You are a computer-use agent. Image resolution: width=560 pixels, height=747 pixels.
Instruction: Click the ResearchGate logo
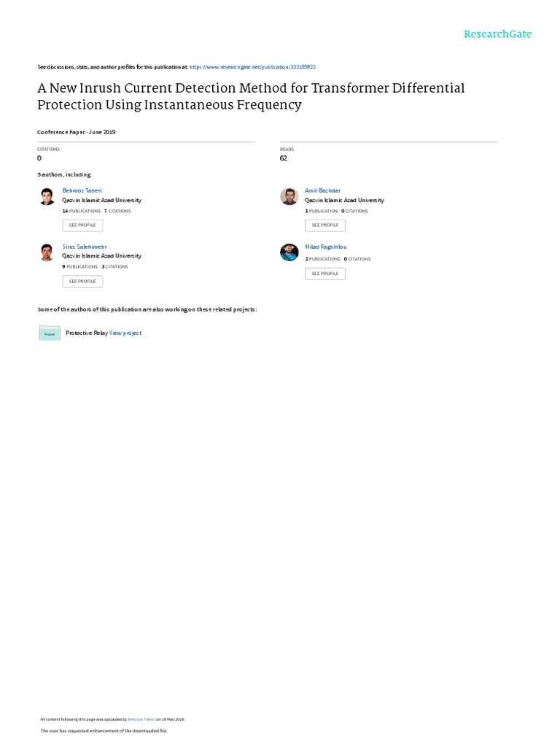coord(497,34)
